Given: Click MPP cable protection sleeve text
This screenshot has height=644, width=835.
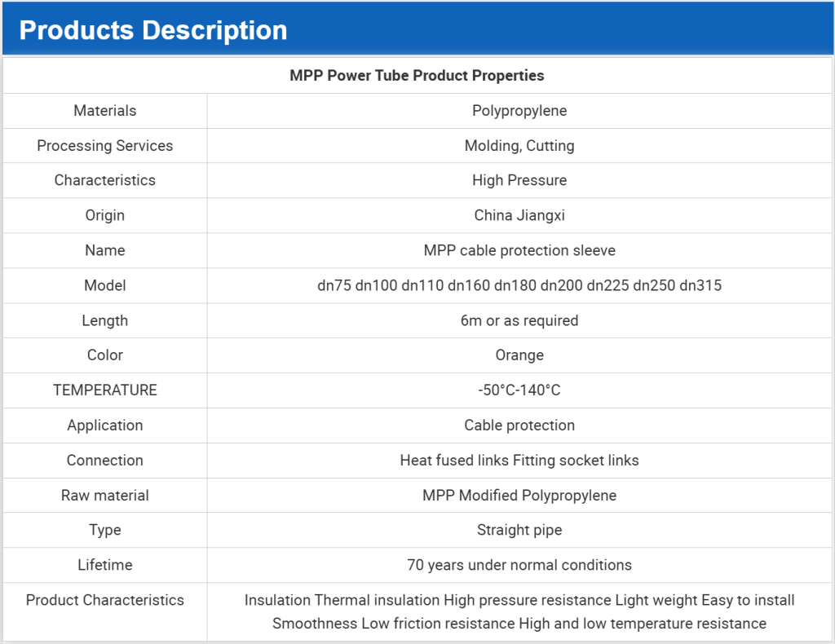Looking at the screenshot, I should (519, 250).
